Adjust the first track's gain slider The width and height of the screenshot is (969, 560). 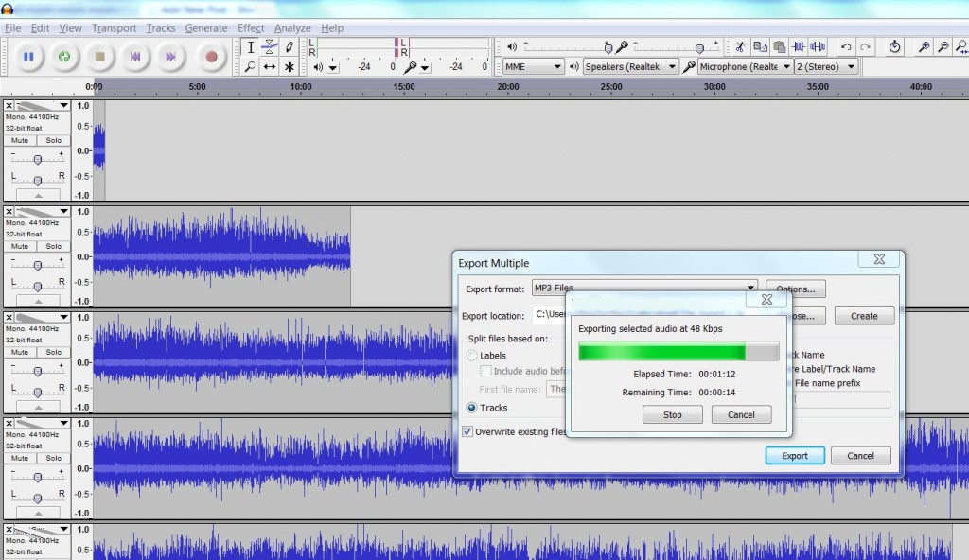click(x=38, y=160)
